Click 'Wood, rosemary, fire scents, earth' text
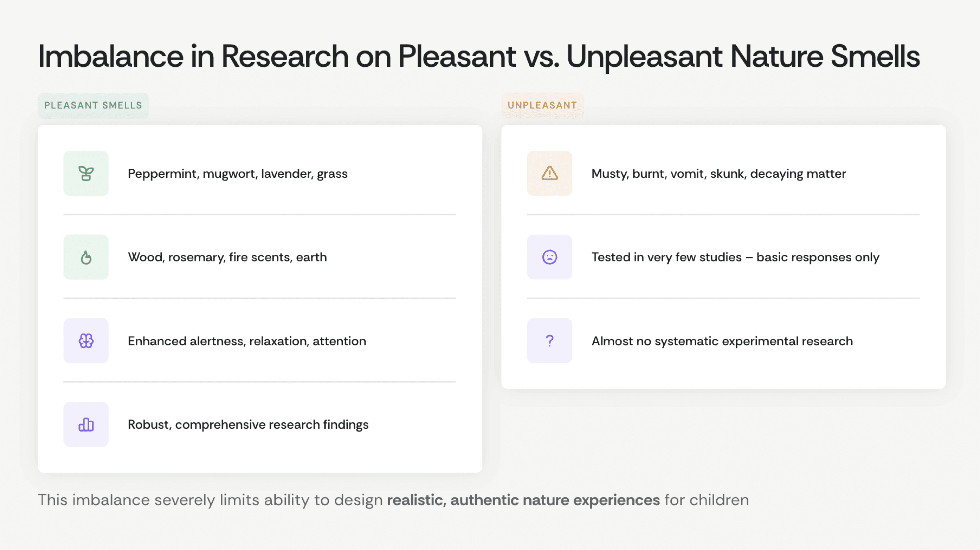The height and width of the screenshot is (550, 980). point(227,258)
